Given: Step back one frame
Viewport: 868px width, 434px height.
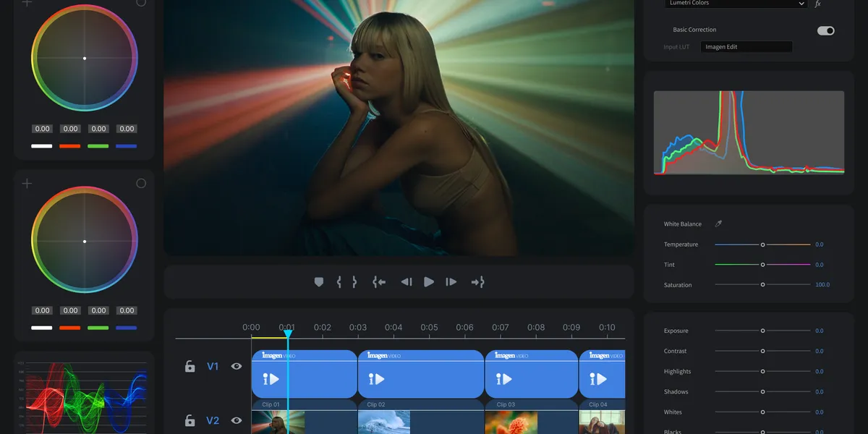Looking at the screenshot, I should (x=407, y=282).
